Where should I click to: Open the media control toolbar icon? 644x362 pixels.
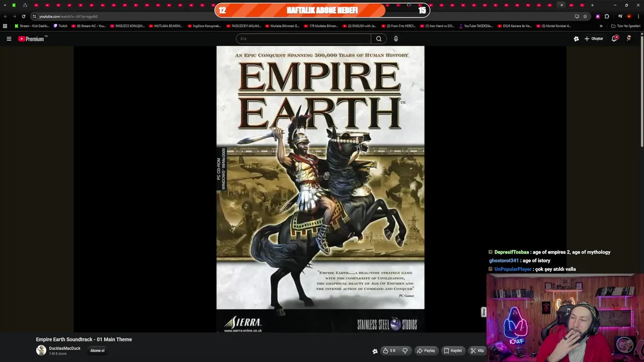click(x=620, y=16)
